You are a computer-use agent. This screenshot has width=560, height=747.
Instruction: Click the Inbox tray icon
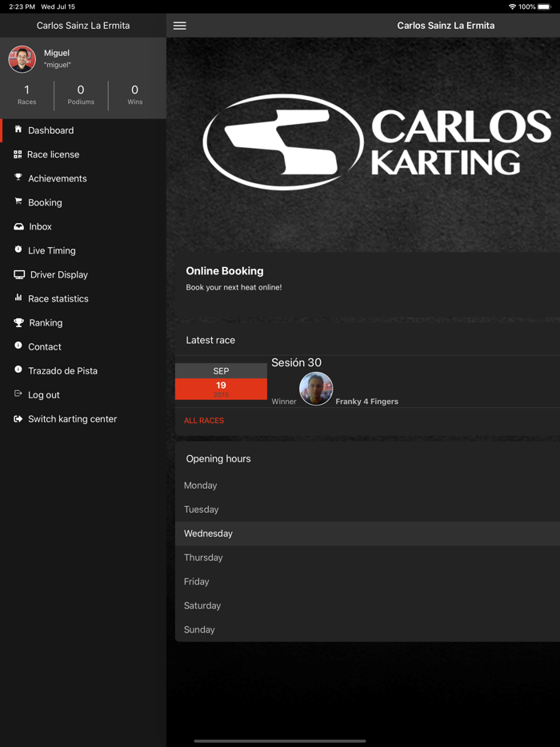point(18,226)
